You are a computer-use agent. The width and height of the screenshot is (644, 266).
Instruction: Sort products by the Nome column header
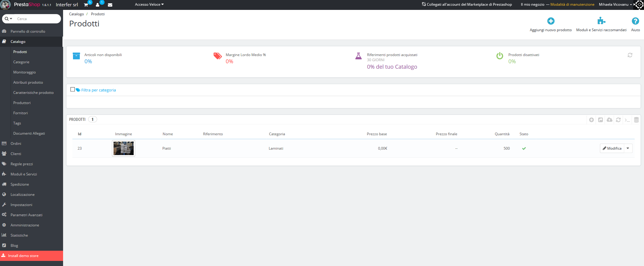click(x=168, y=134)
